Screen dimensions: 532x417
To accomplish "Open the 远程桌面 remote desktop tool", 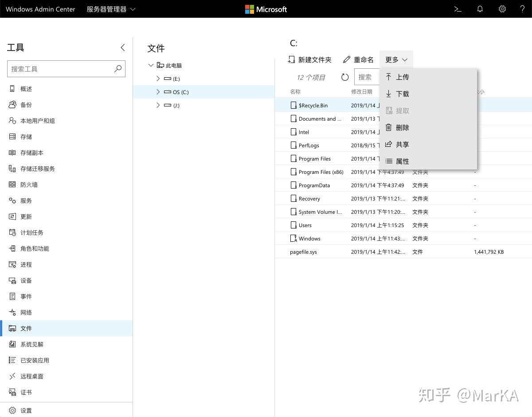I will click(x=66, y=376).
